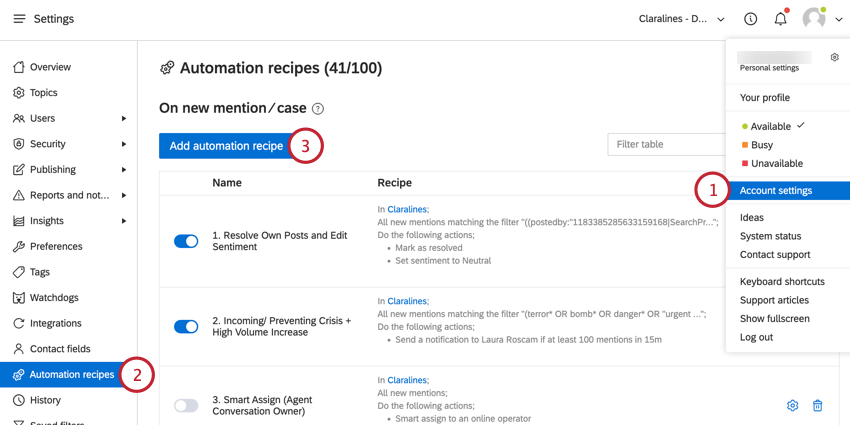Click the info circle icon in header
This screenshot has height=425, width=850.
pos(750,19)
